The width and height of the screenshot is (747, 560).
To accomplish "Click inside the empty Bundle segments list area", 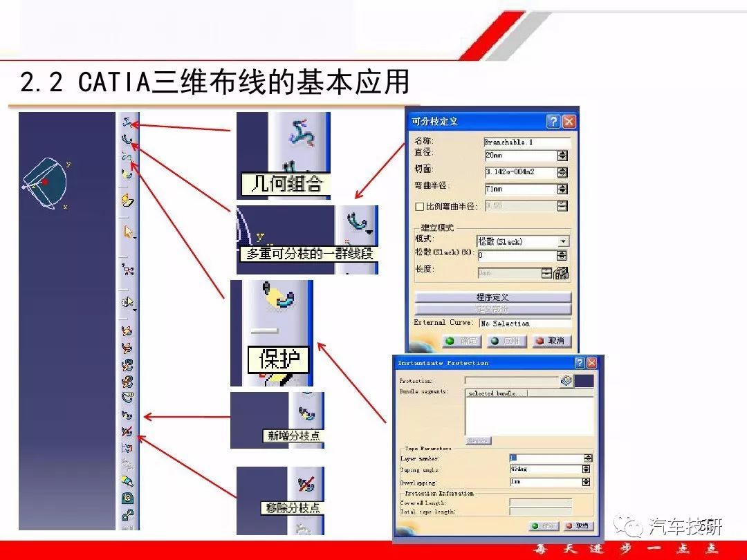I will 530,416.
